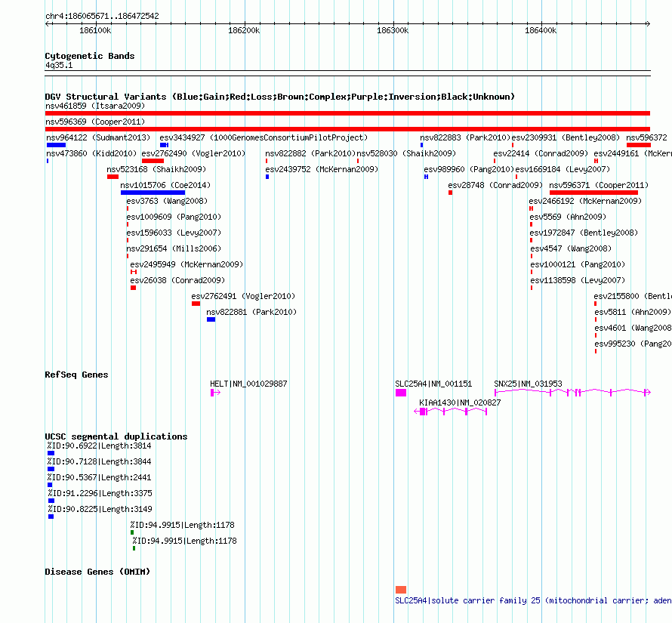Click the nsv1015706 (Coe2014) blue gain bar
The image size is (672, 623).
[x=153, y=193]
